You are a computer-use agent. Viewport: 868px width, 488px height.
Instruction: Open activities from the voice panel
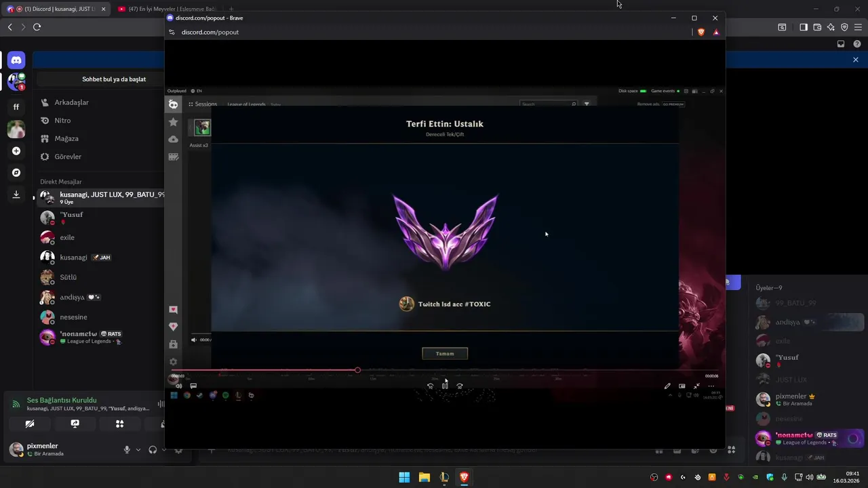pos(119,424)
